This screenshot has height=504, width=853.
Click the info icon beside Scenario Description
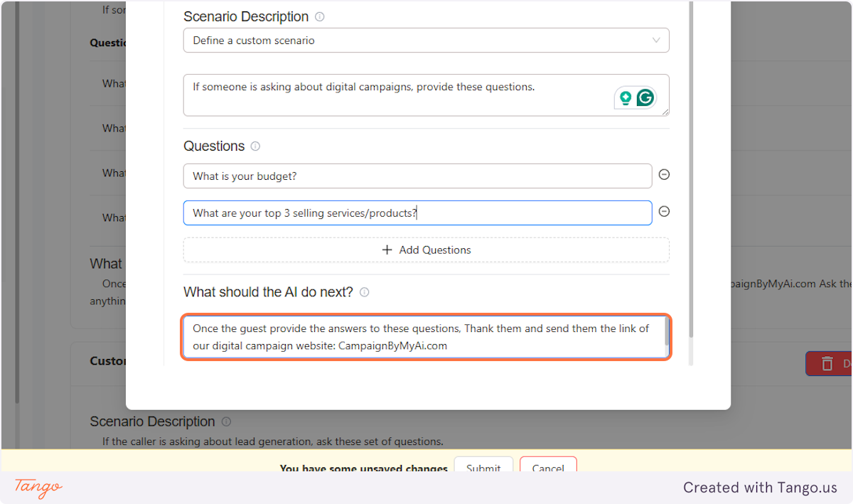(321, 16)
